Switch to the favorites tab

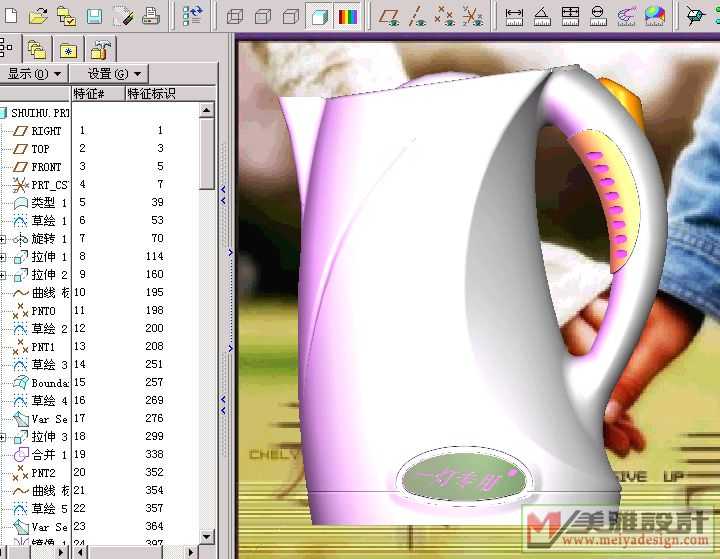click(x=69, y=48)
